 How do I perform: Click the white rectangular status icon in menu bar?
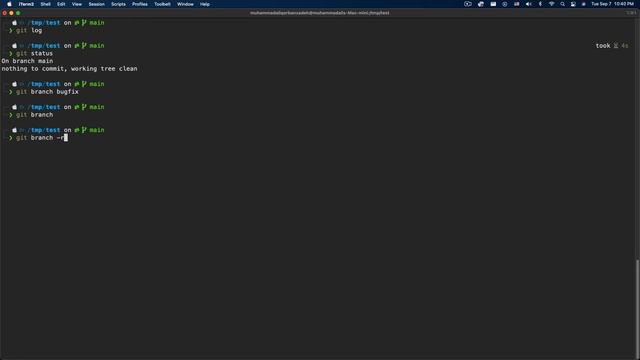pos(493,4)
